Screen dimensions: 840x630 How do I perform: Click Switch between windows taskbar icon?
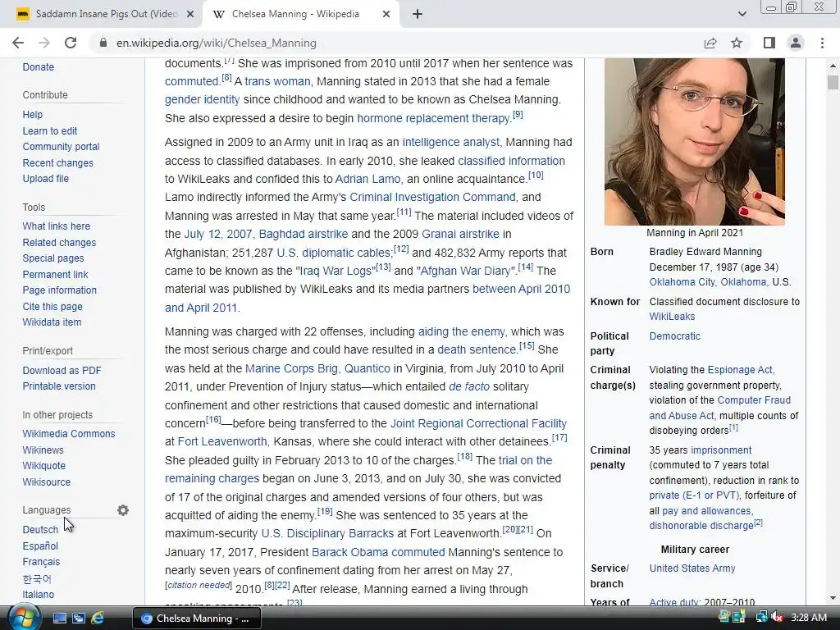point(79,619)
